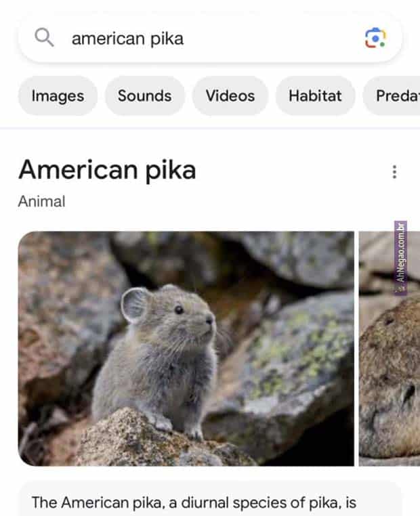Click the AhNegao.com.br watermark
Screen dimensions: 420x516
click(400, 258)
